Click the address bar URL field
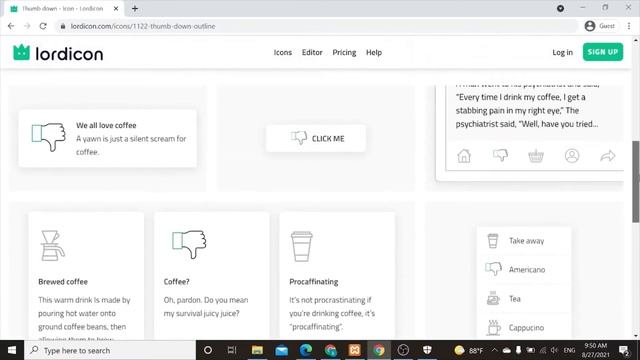The height and width of the screenshot is (360, 640). coord(316,26)
